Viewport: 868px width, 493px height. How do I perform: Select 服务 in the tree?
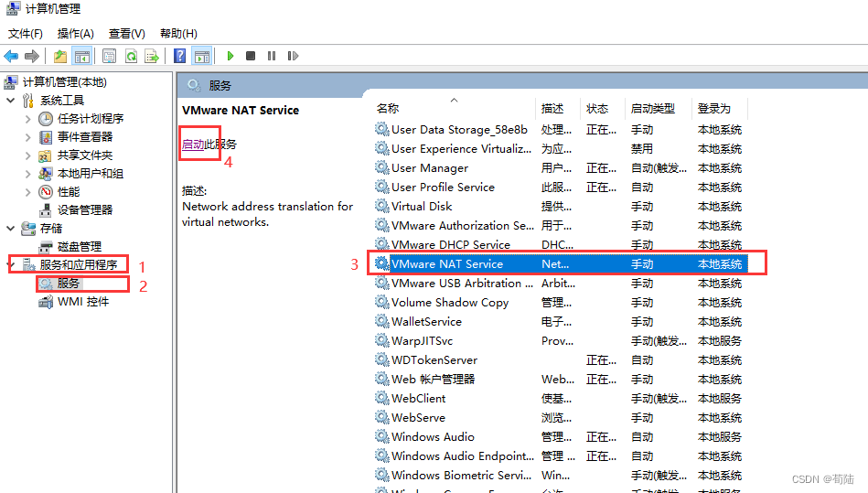coord(69,284)
